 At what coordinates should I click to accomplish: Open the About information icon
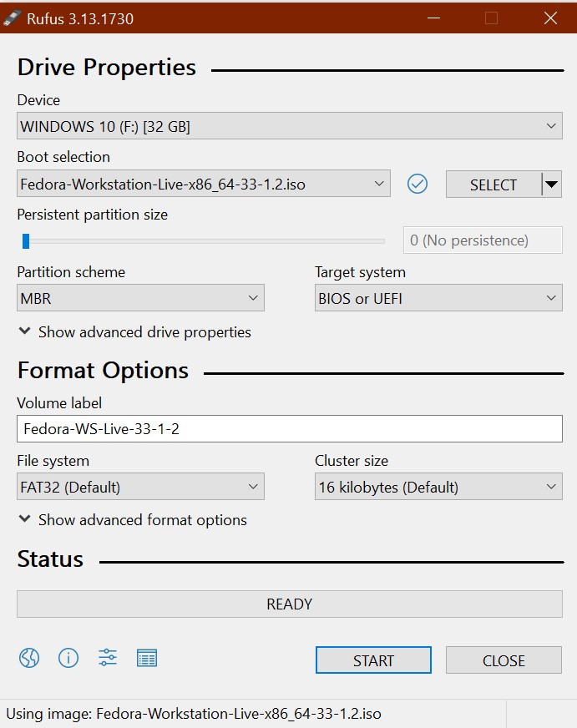68,658
